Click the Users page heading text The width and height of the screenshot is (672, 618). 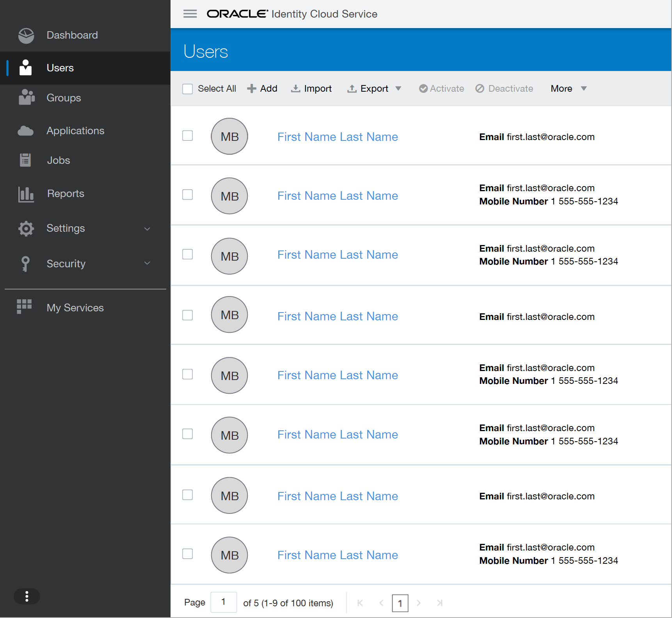pyautogui.click(x=206, y=51)
